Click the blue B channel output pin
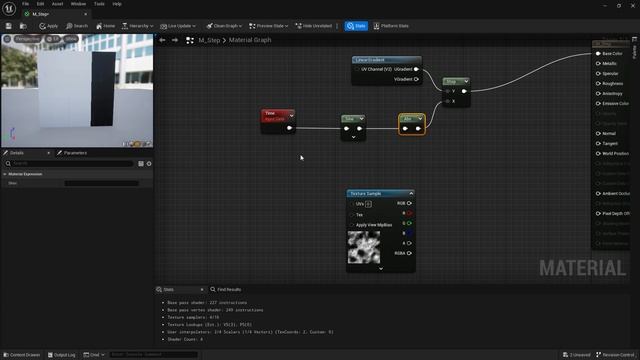 point(409,233)
